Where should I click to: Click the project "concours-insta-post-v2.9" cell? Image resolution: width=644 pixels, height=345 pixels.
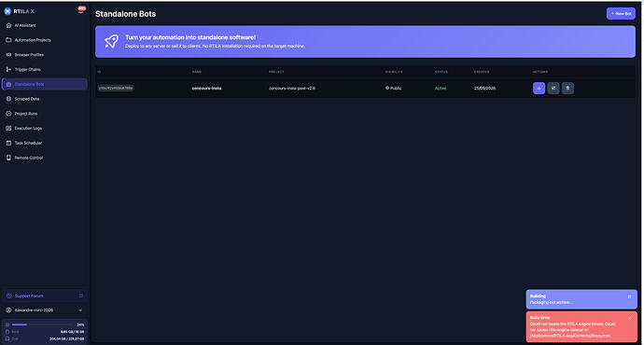(292, 89)
